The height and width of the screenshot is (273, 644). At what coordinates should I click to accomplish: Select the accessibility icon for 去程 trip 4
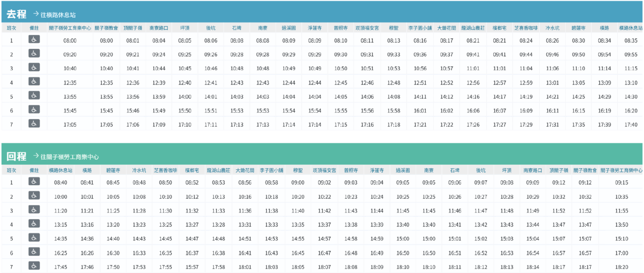click(34, 82)
